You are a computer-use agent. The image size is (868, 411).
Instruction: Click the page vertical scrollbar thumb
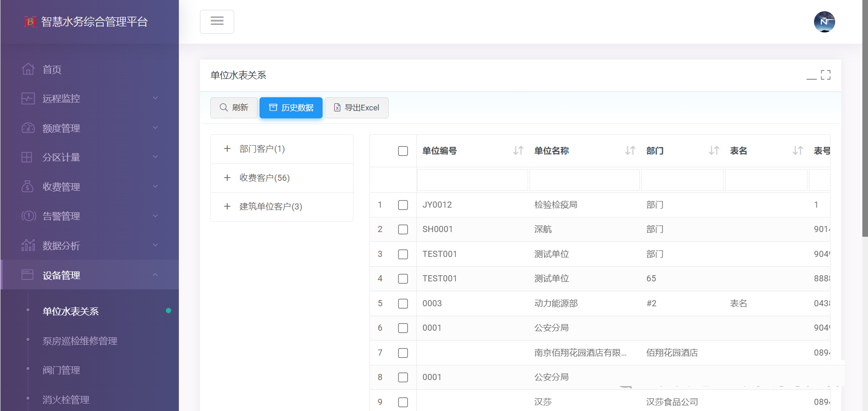pyautogui.click(x=865, y=117)
